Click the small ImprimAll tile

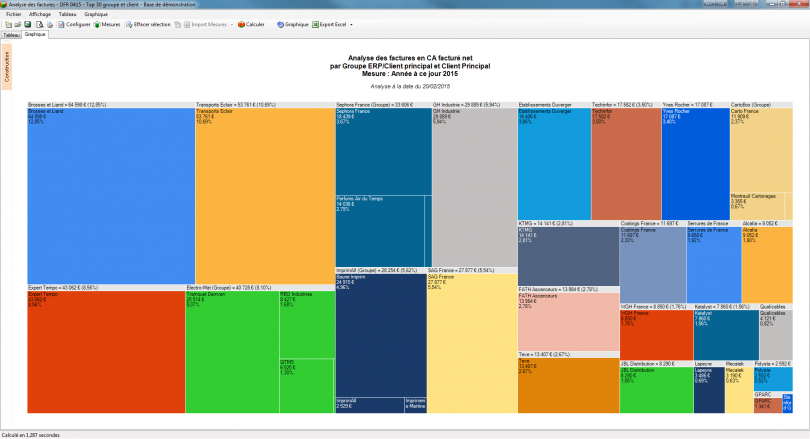tap(370, 405)
